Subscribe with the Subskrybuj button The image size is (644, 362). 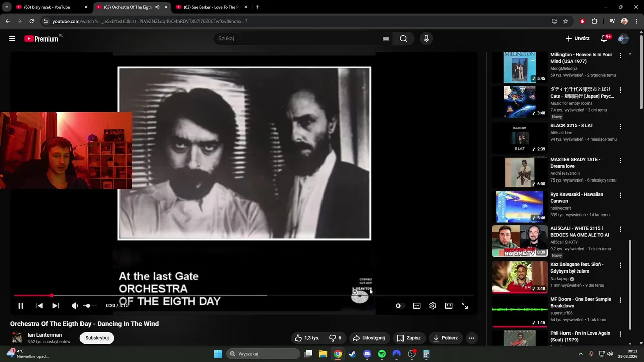pyautogui.click(x=97, y=338)
